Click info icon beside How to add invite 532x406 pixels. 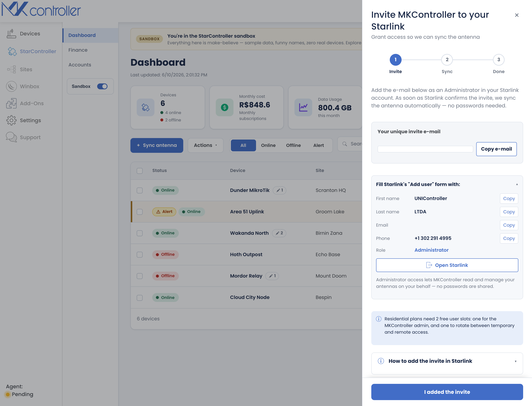(x=381, y=361)
